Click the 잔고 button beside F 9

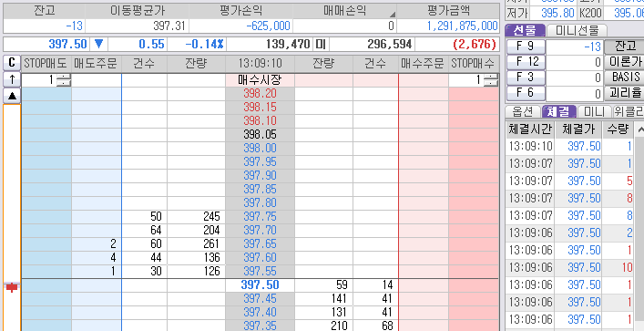(x=624, y=47)
